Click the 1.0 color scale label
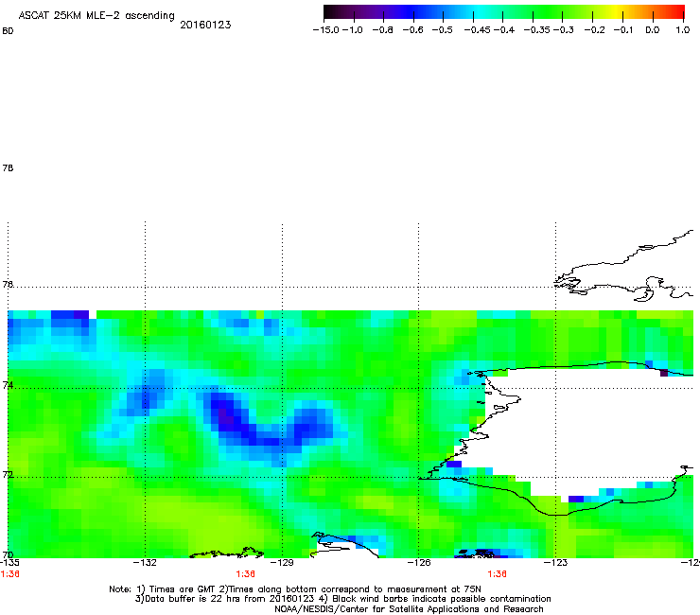Image resolution: width=700 pixels, height=615 pixels. click(683, 30)
